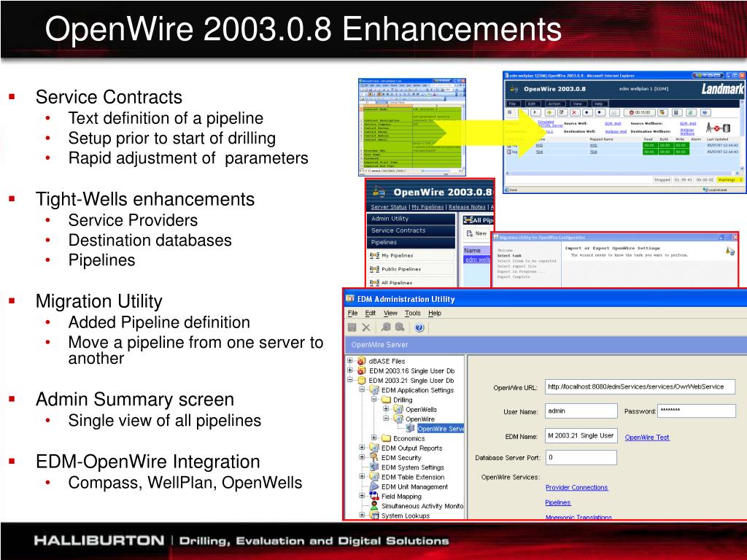747x560 pixels.
Task: Click the All Pipelines sidebar icon
Action: pos(374,283)
